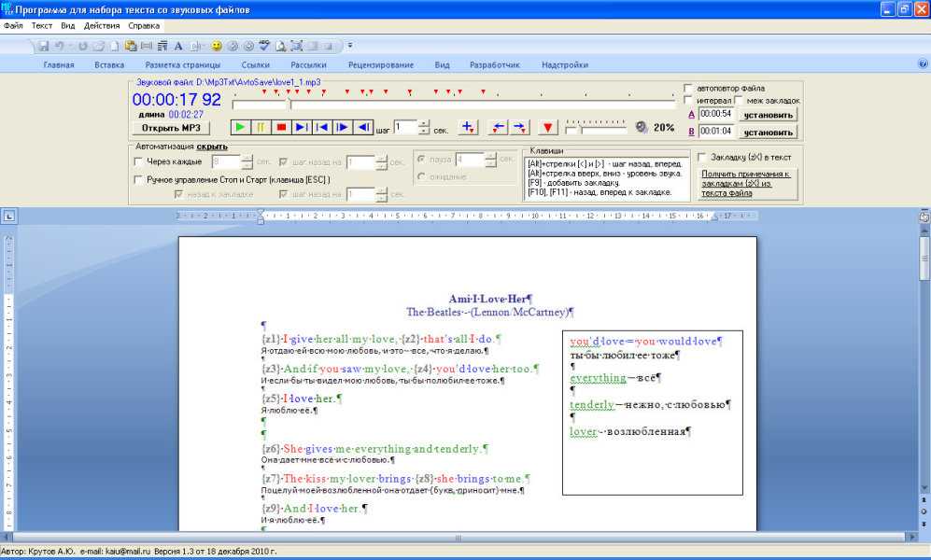Open the Справка menu

144,25
